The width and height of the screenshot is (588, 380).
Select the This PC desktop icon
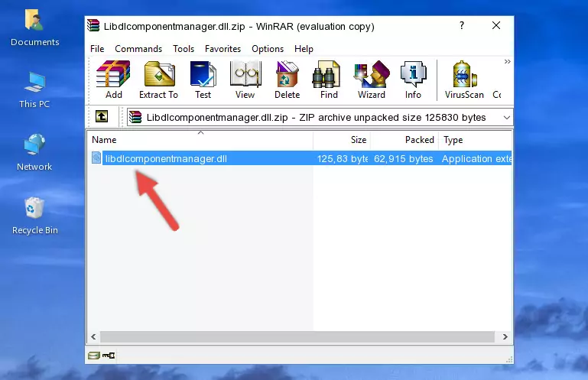34,90
